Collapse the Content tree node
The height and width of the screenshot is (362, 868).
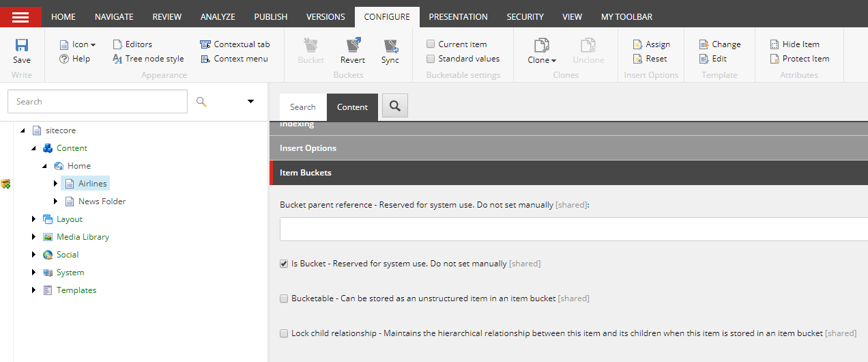point(34,148)
